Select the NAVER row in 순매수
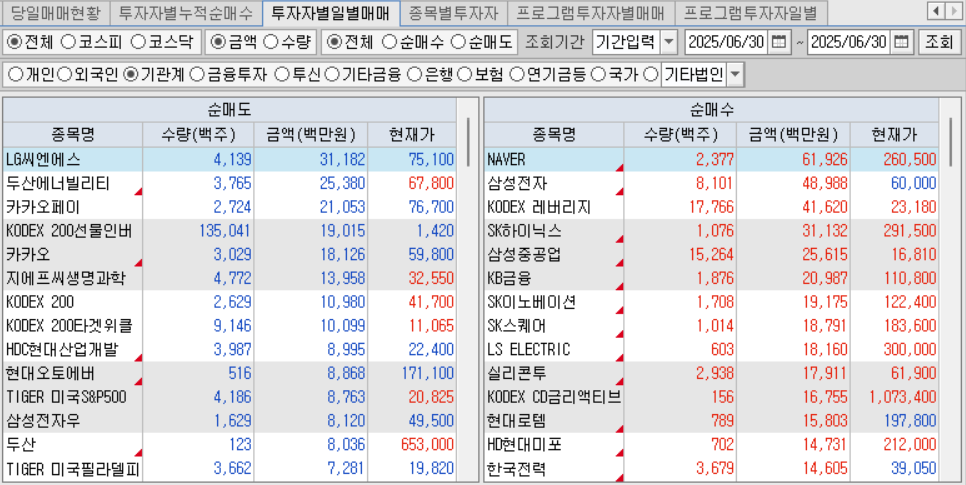 [712, 160]
